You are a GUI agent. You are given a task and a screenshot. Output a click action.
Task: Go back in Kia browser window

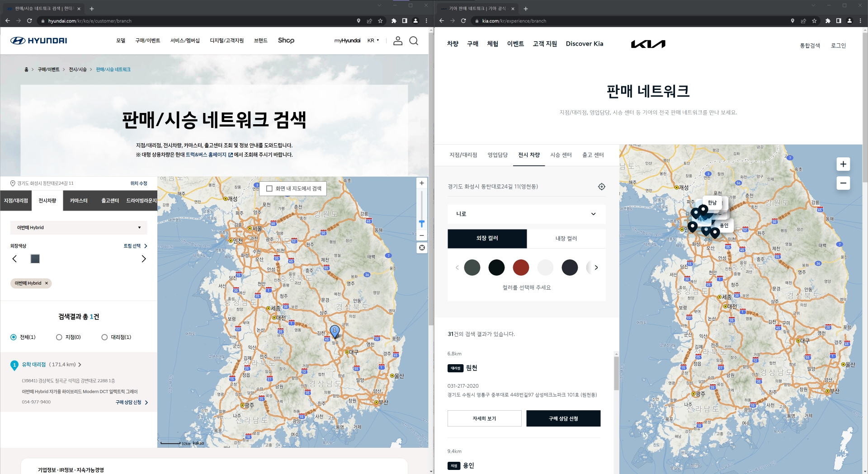[442, 21]
